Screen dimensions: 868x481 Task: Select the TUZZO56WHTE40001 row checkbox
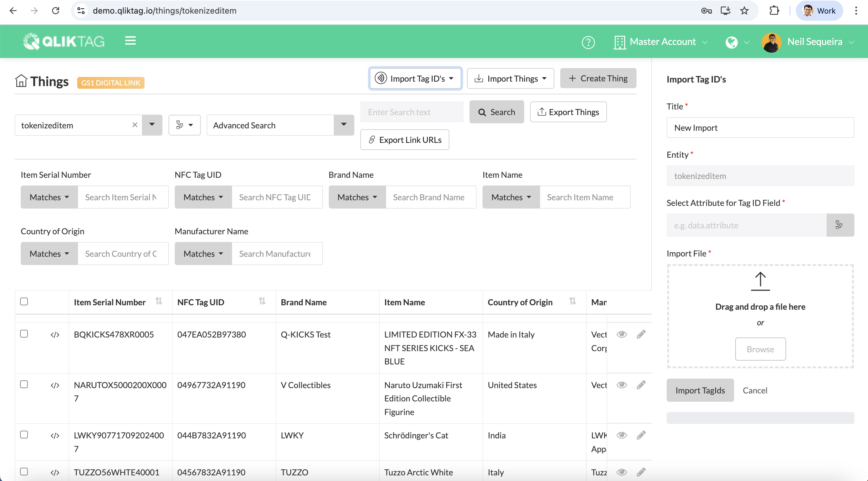[24, 471]
